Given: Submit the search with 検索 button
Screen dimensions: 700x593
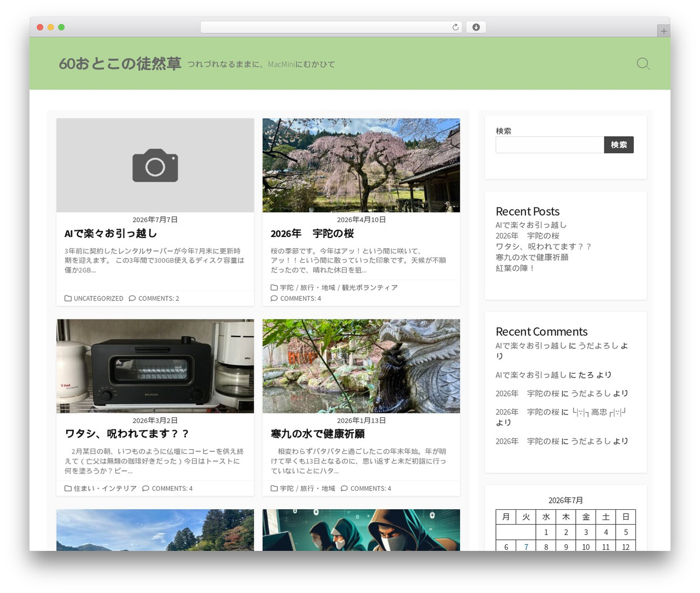Looking at the screenshot, I should (x=619, y=145).
